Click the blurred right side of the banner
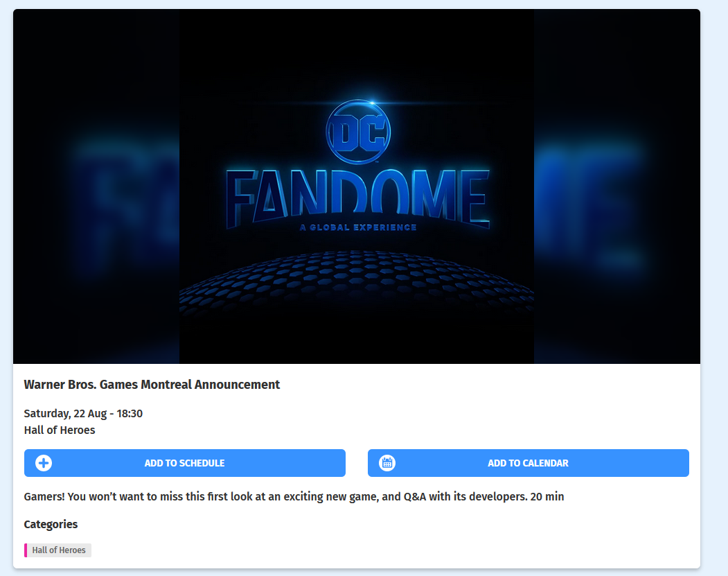The width and height of the screenshot is (728, 576). (x=617, y=186)
